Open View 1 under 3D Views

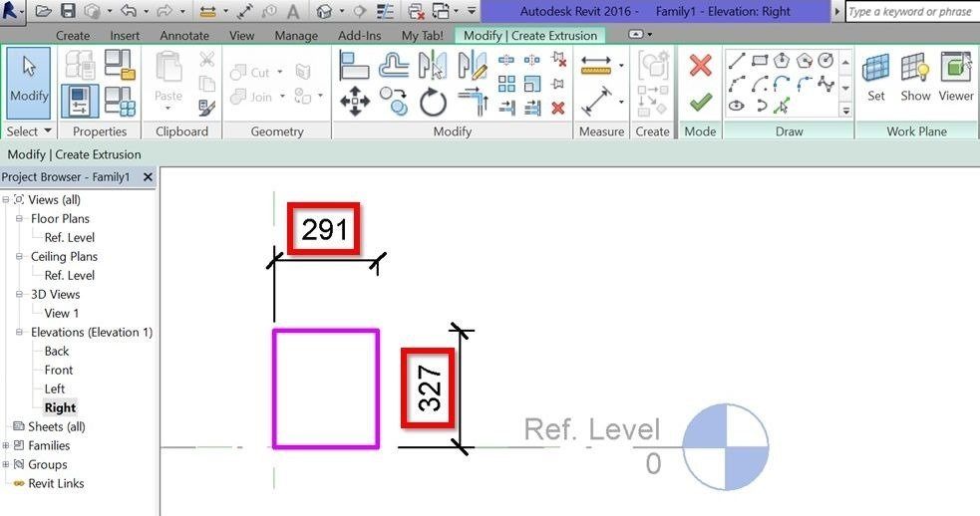(61, 313)
